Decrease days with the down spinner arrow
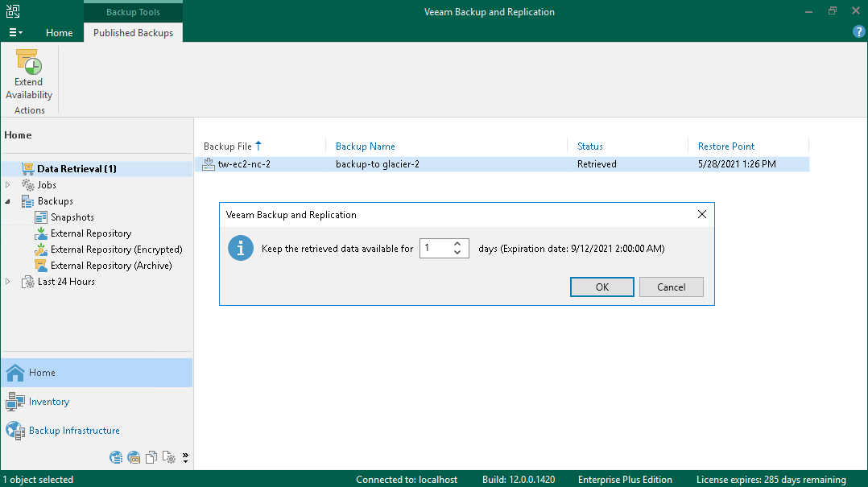Screen dimensions: 868x487 [457, 253]
